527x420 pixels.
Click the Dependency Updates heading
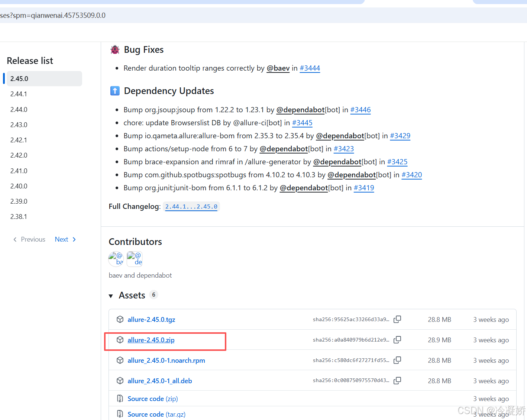click(169, 91)
